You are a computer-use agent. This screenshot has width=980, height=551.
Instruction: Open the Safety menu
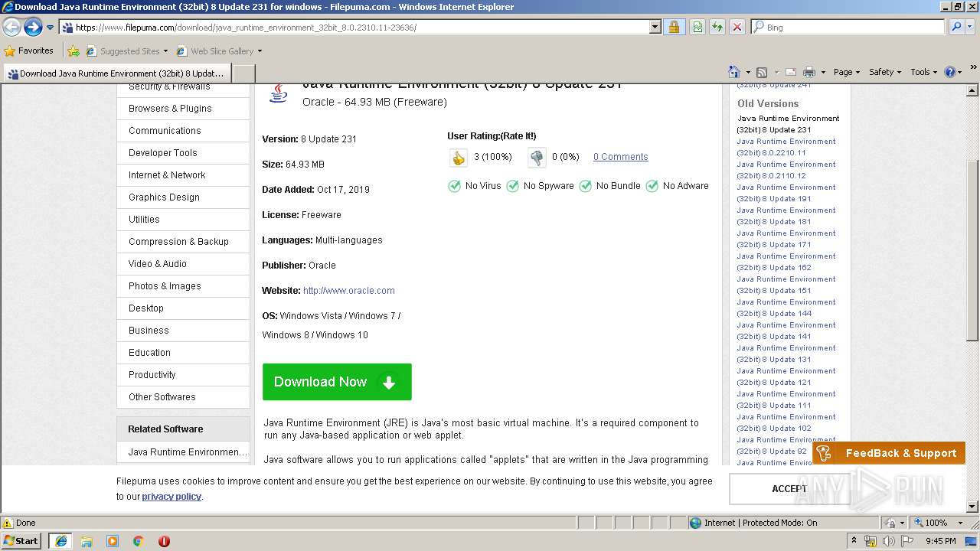tap(885, 72)
